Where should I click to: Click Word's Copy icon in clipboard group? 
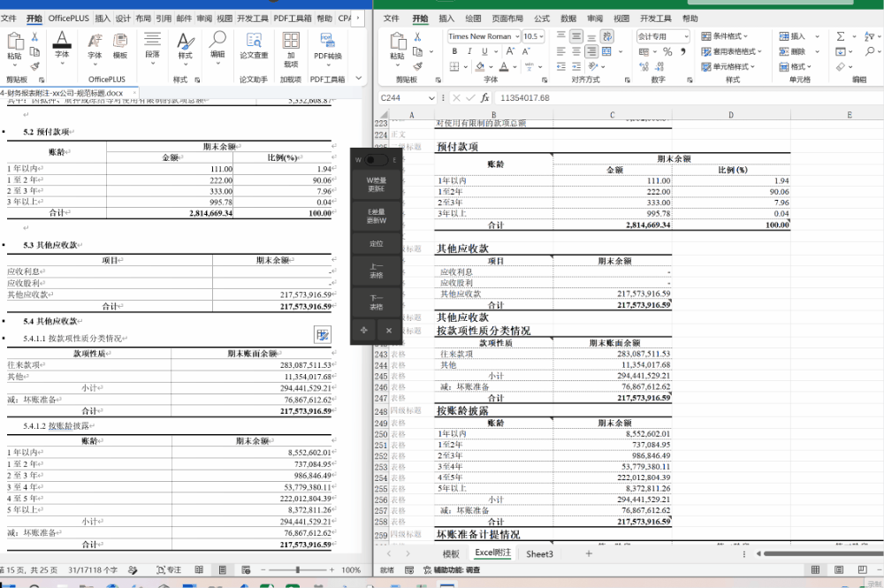(34, 52)
